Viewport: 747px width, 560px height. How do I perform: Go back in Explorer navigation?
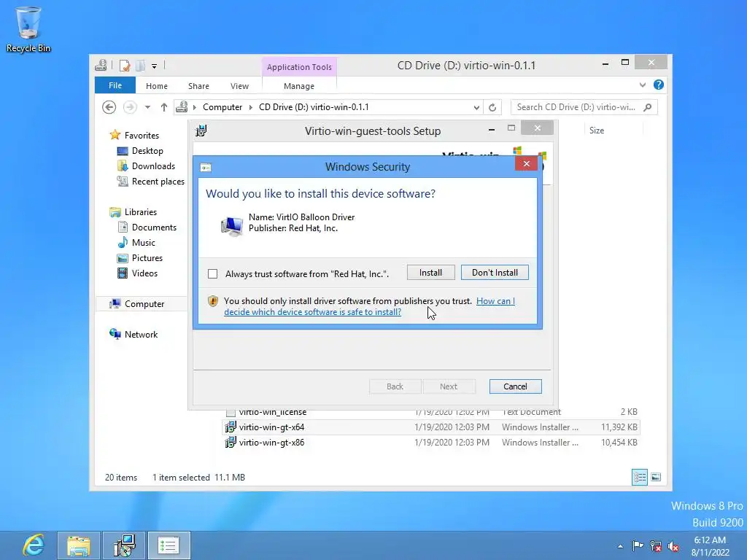point(109,107)
